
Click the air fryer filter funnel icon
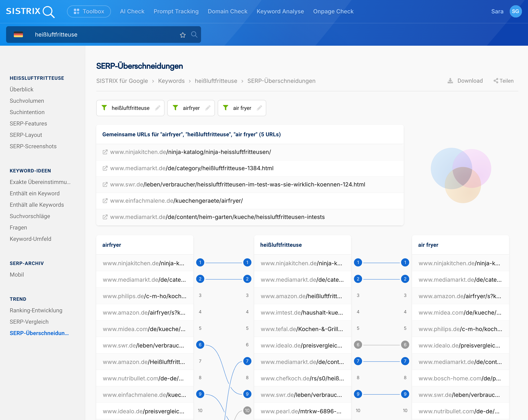point(226,108)
